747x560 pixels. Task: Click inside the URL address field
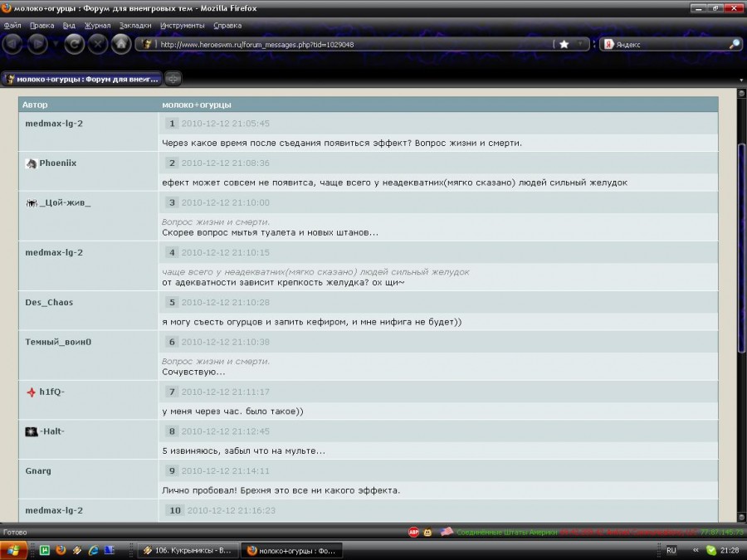click(349, 44)
